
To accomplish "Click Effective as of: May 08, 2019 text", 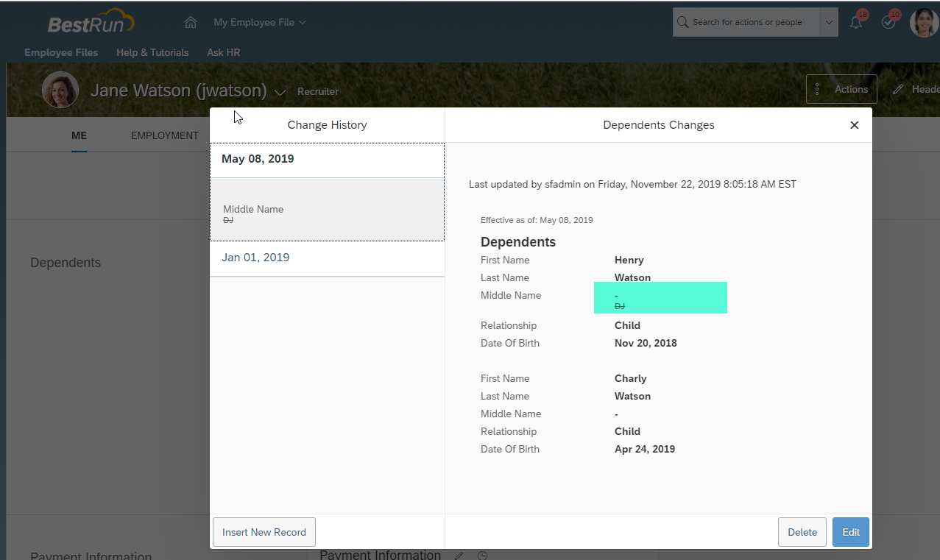I will pos(537,220).
